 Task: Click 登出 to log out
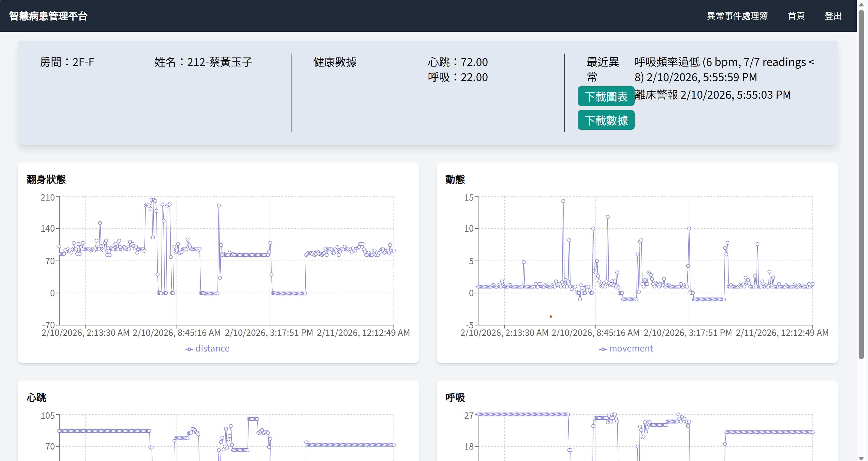pos(833,16)
